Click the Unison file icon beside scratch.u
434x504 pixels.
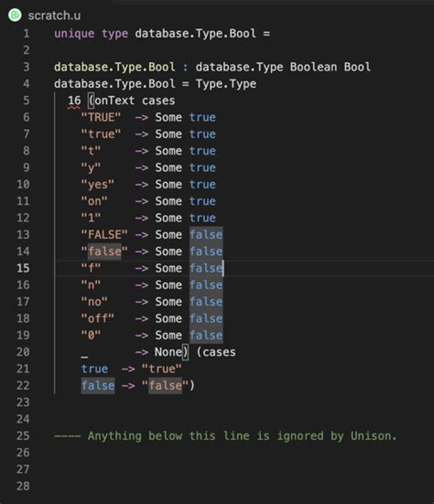(x=15, y=16)
